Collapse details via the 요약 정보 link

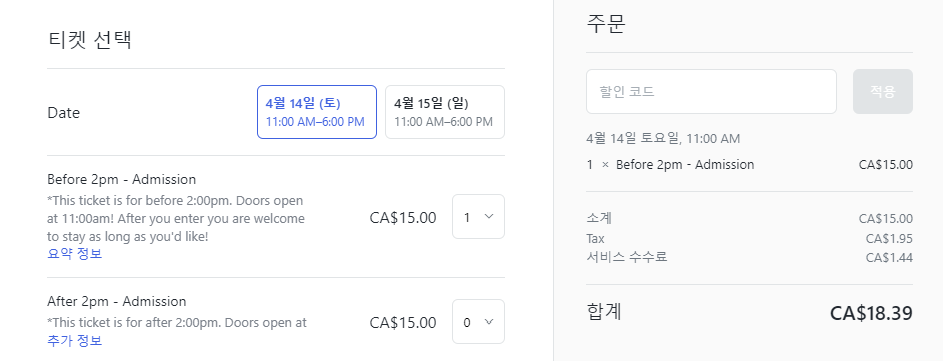75,254
